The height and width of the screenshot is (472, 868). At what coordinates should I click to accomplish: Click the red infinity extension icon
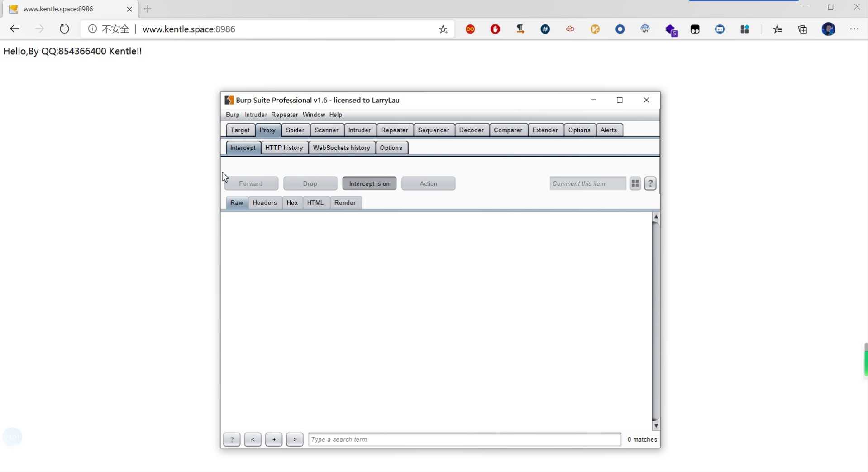pos(470,29)
